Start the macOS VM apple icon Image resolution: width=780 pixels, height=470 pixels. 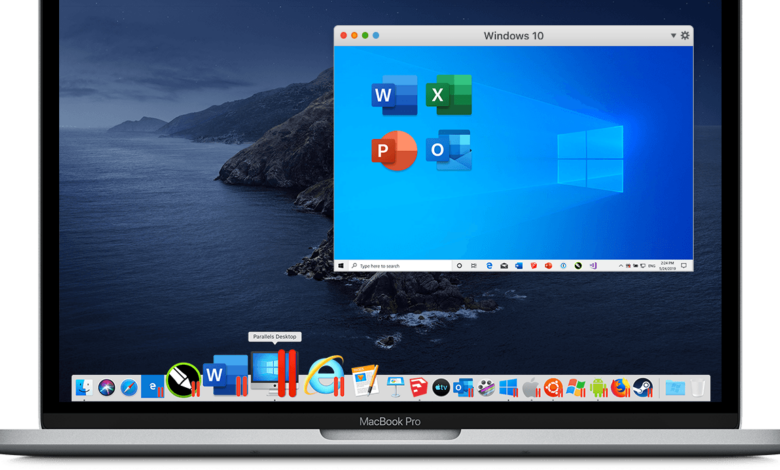coord(531,388)
